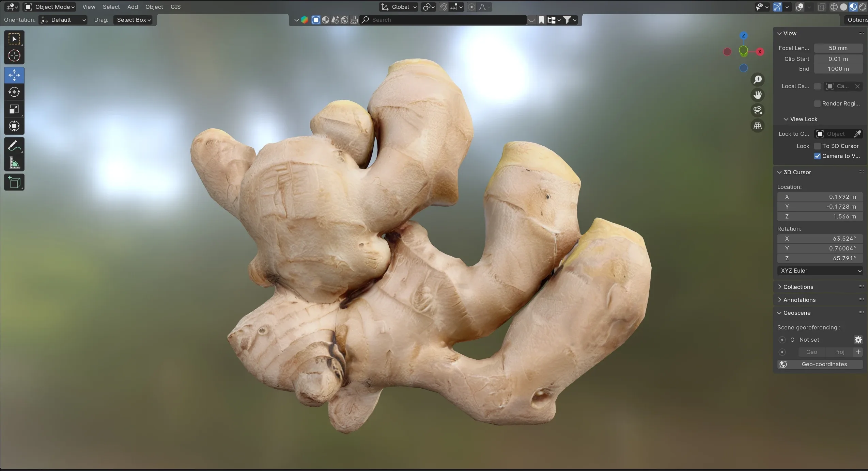Screen dimensions: 868x471
Task: Select the Annotate tool
Action: (14, 146)
